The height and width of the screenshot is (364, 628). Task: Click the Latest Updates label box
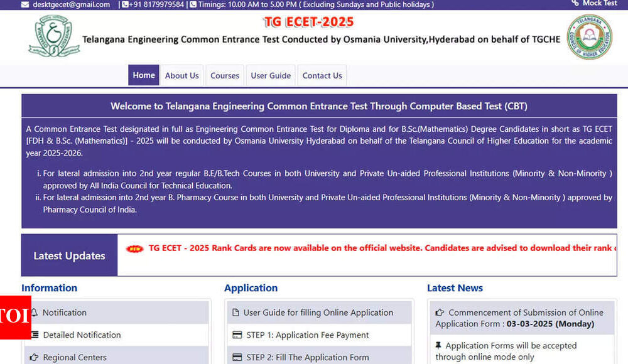pyautogui.click(x=69, y=255)
